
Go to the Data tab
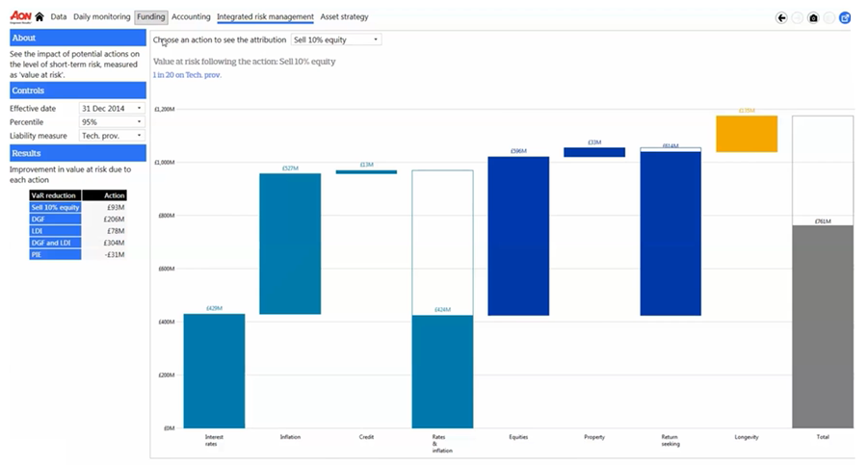59,17
